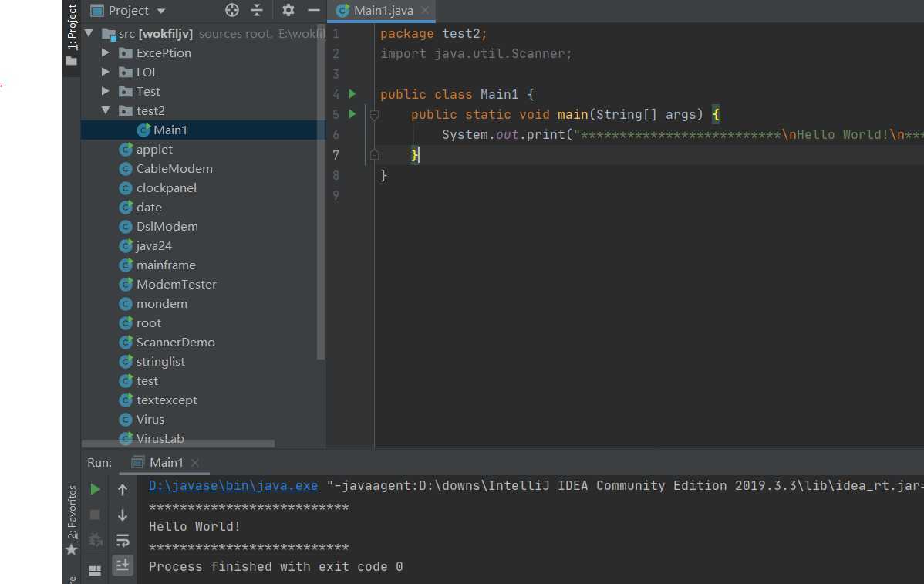
Task: Select CableModem in the project tree
Action: tap(174, 168)
